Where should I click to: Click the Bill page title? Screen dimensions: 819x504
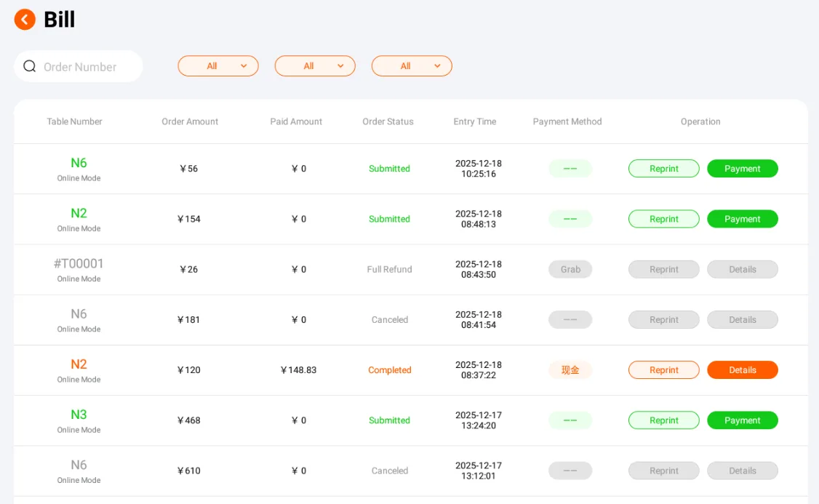pos(59,20)
